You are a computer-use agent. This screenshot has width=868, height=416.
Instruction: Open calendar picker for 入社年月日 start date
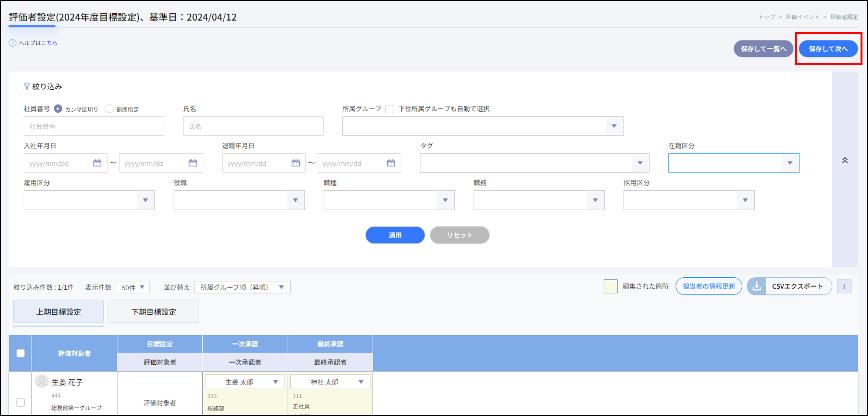[97, 163]
